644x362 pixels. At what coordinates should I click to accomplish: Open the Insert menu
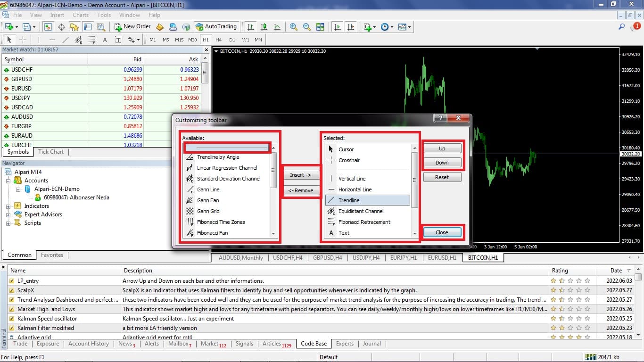point(57,15)
